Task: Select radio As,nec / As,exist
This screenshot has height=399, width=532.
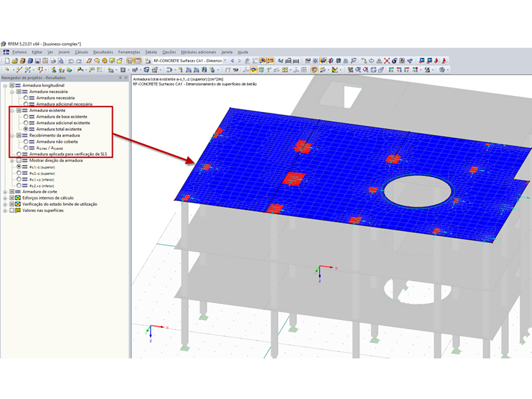Action: tap(26, 148)
